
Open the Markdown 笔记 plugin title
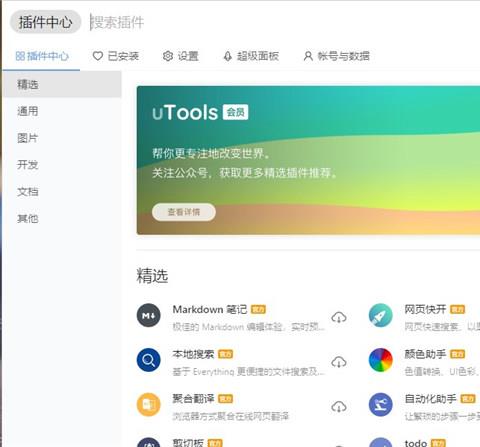point(210,309)
